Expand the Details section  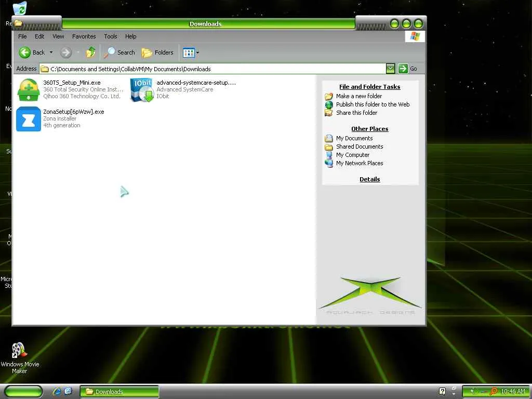[x=370, y=179]
